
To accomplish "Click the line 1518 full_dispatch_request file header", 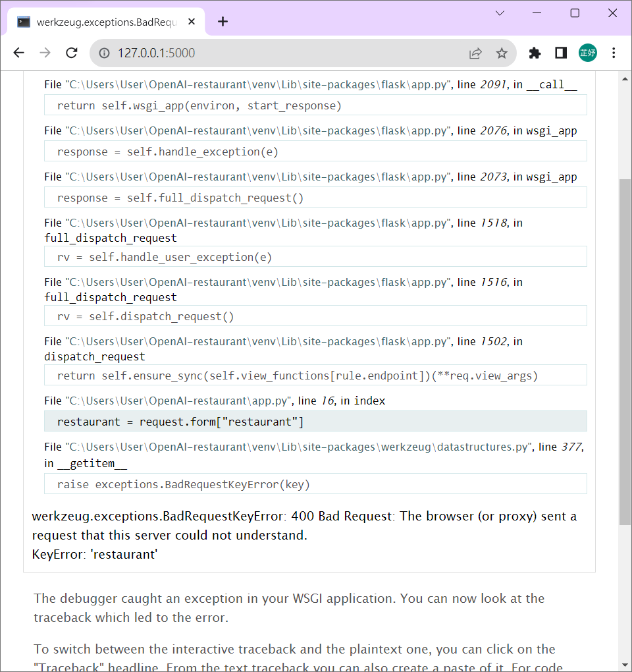I will (284, 230).
